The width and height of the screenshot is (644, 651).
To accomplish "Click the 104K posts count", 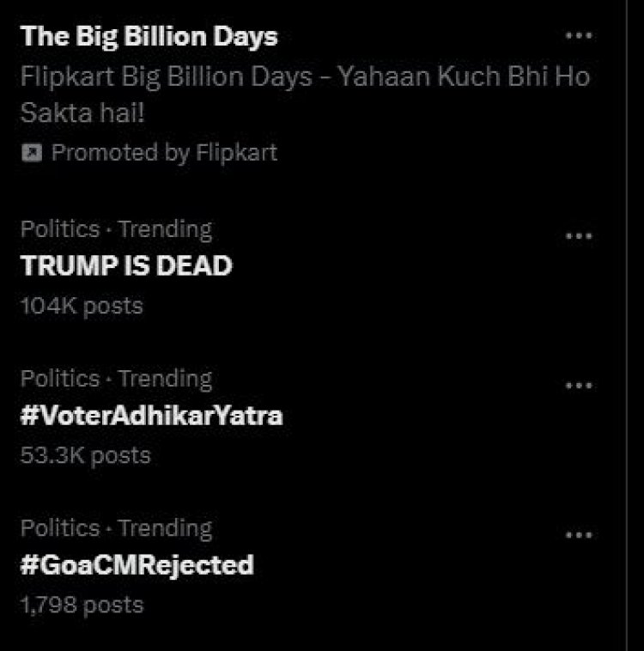I will pos(82,306).
